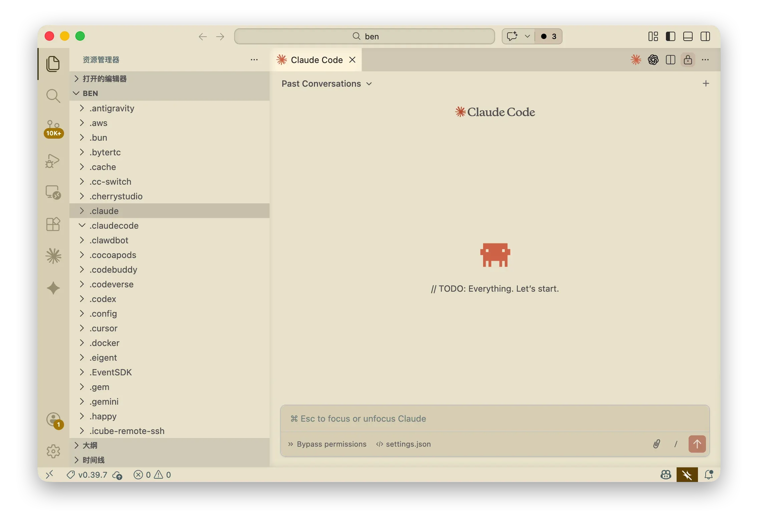
Task: Expand the .cursor folder
Action: (169, 328)
